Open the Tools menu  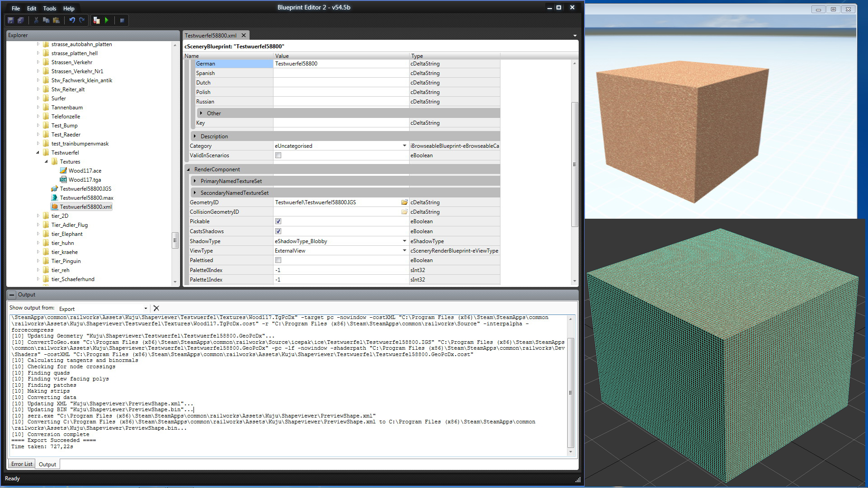tap(50, 8)
